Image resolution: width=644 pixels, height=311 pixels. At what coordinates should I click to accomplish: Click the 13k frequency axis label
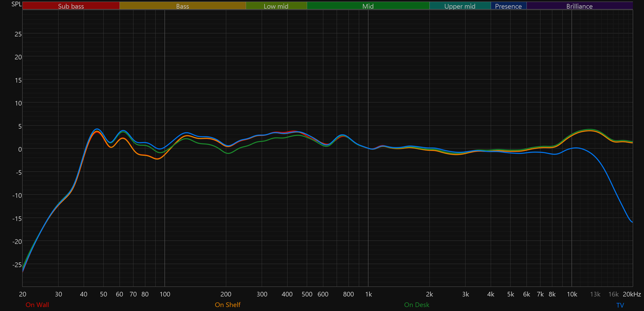click(x=595, y=294)
